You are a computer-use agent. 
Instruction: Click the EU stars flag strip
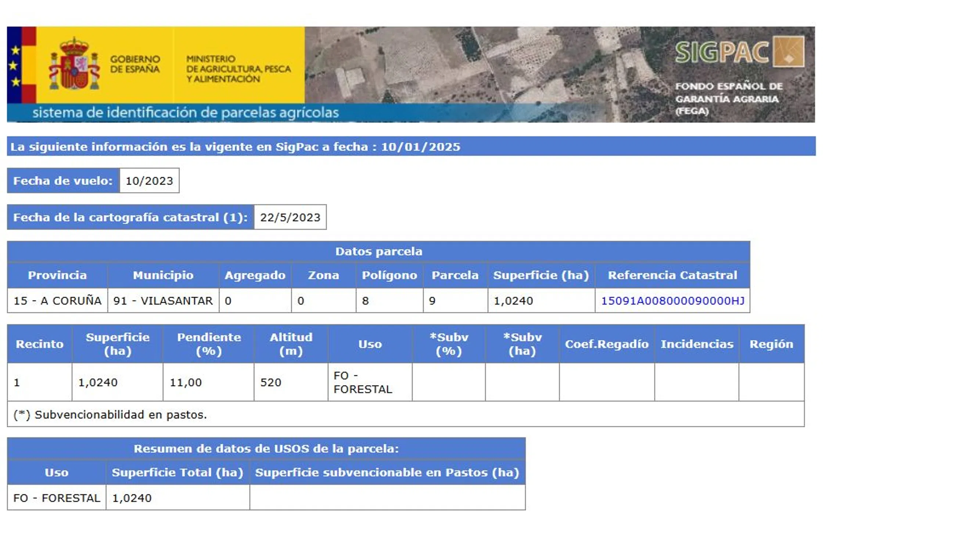point(14,65)
